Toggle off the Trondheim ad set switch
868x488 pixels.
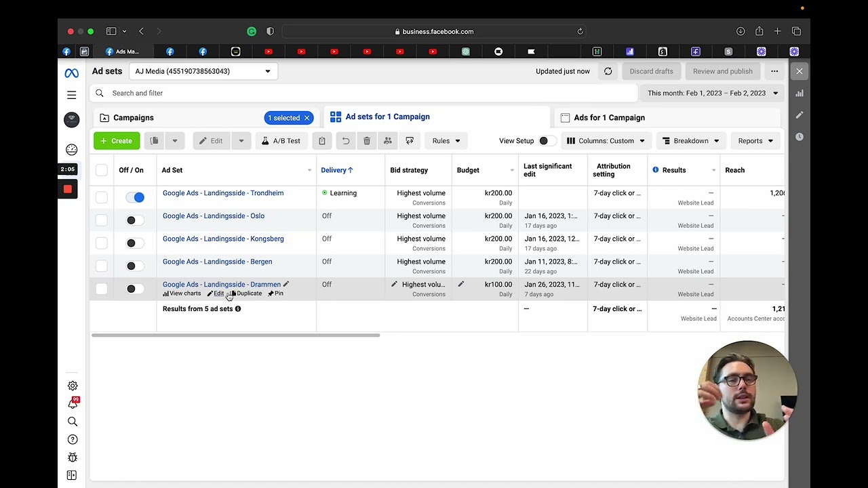click(x=135, y=197)
